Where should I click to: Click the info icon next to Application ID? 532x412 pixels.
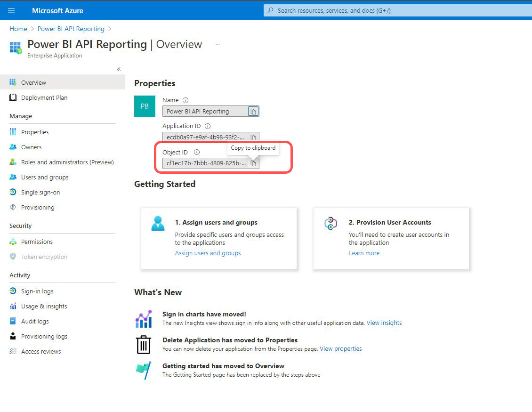point(208,126)
